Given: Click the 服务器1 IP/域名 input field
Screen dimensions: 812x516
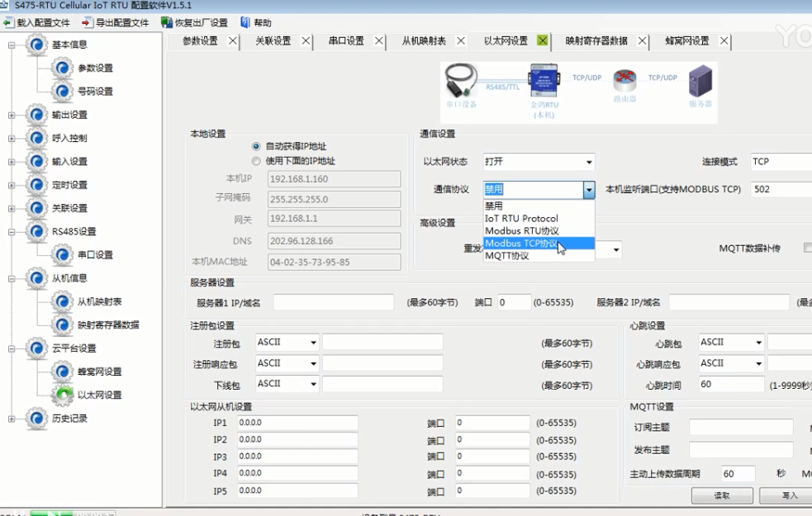Looking at the screenshot, I should click(x=333, y=303).
